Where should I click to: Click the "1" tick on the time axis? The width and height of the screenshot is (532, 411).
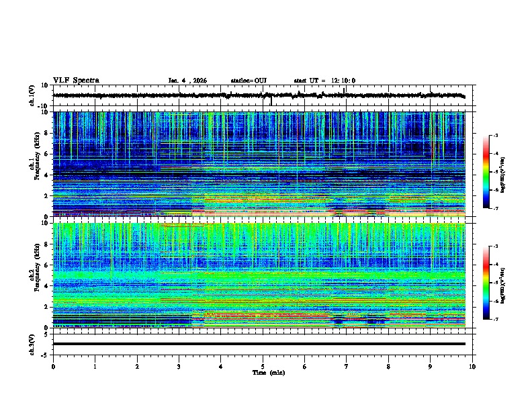(95, 367)
